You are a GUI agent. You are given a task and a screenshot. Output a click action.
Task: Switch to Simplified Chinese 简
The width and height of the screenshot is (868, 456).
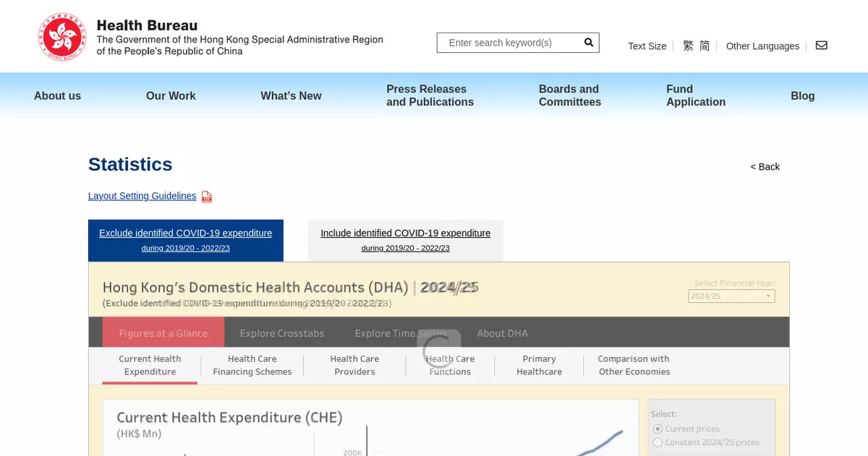(x=705, y=46)
